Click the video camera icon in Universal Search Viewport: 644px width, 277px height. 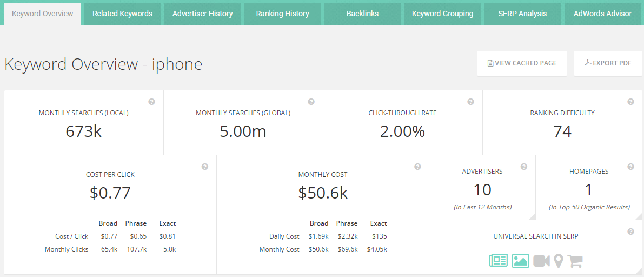541,261
